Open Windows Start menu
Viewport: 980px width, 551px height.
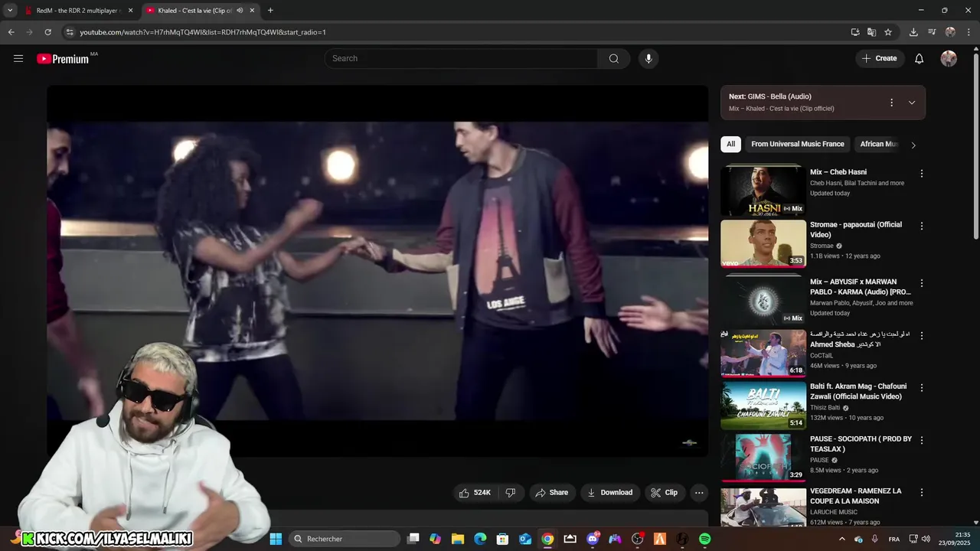[276, 539]
